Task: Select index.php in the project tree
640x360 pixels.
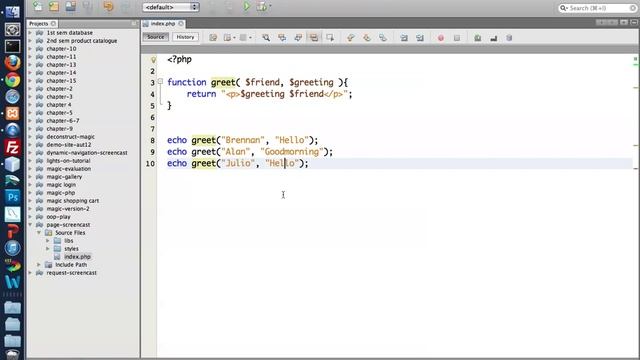Action: [x=77, y=257]
